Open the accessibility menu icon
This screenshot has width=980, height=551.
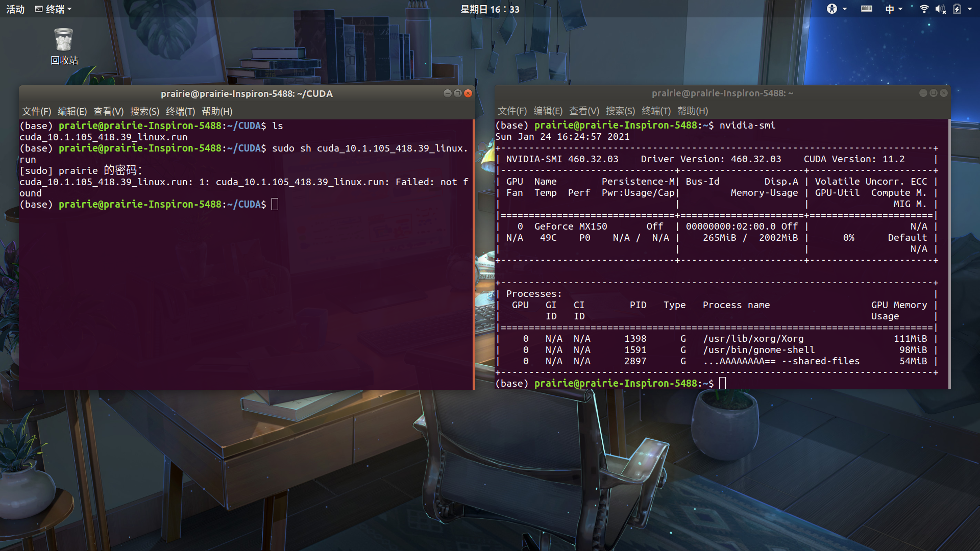(x=832, y=9)
